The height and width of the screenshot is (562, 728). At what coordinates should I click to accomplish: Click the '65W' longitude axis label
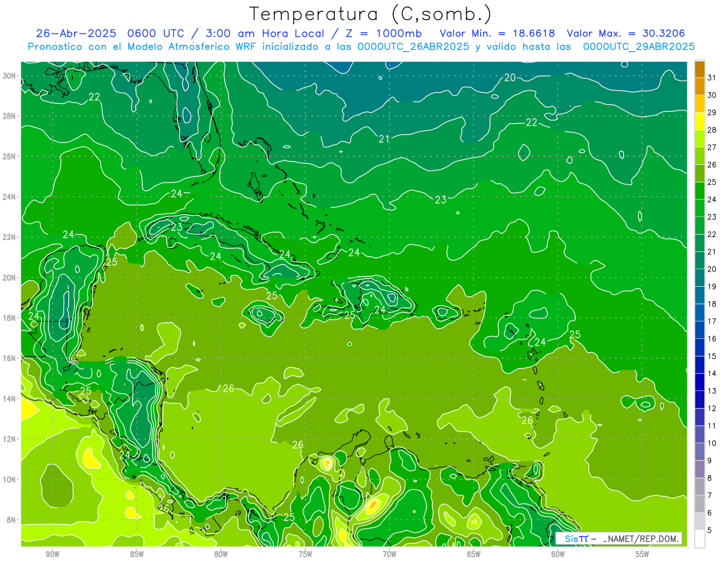pyautogui.click(x=474, y=555)
